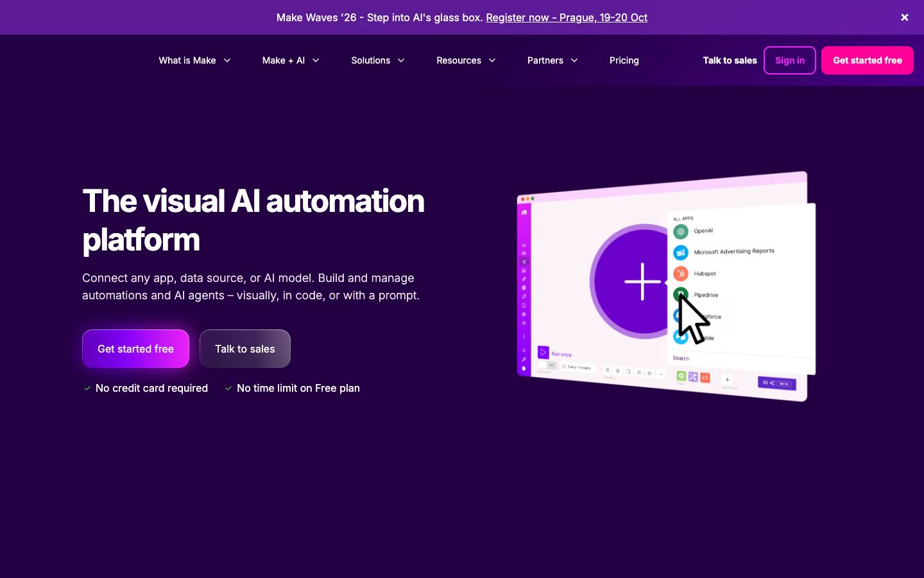
Task: Open the Resources dropdown
Action: [x=466, y=60]
